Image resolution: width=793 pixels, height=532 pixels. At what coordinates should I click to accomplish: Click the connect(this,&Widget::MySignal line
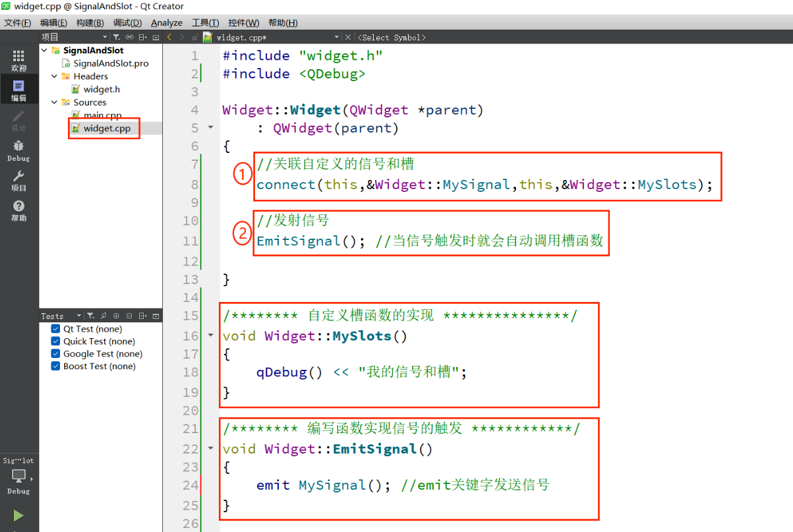pos(485,185)
